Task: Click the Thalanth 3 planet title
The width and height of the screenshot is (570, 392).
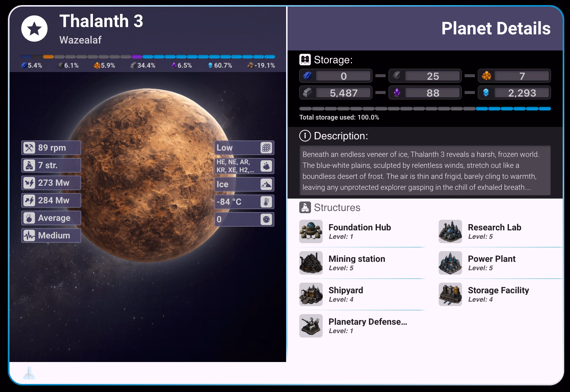Action: pyautogui.click(x=101, y=21)
